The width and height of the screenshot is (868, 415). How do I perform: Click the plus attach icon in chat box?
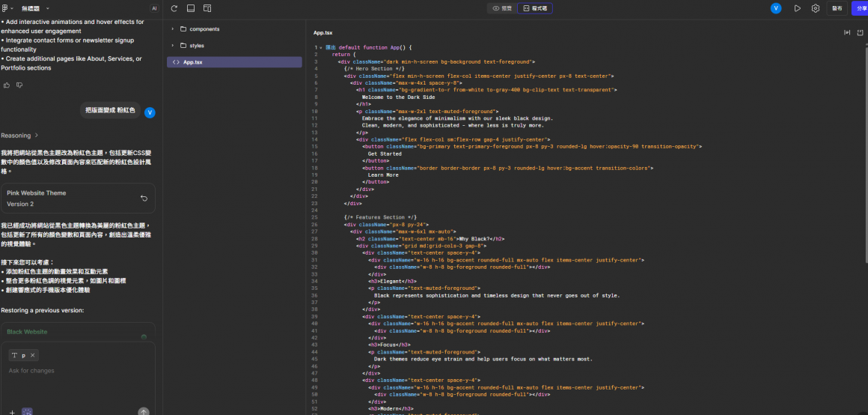[x=12, y=411]
